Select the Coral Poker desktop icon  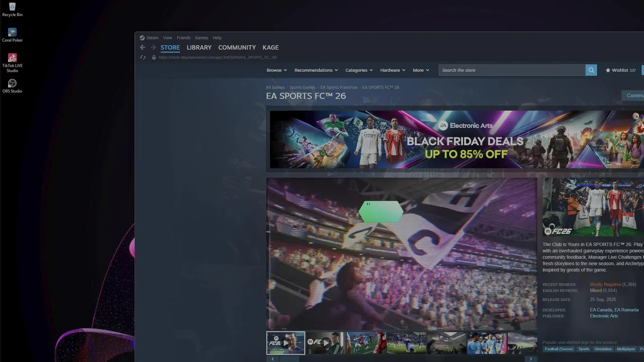point(12,35)
